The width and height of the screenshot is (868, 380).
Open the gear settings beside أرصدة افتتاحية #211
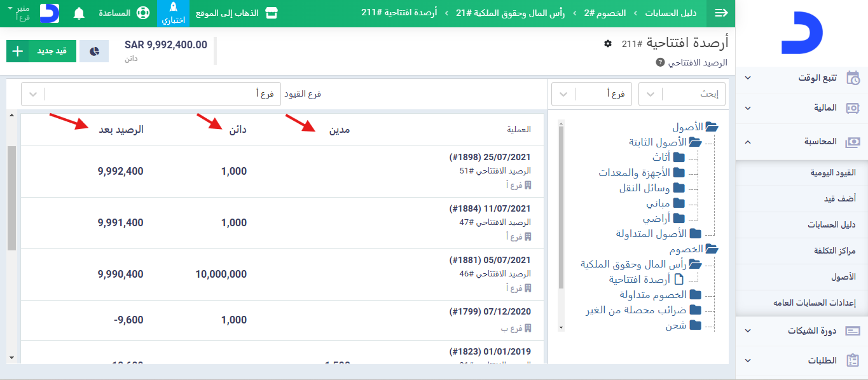608,43
